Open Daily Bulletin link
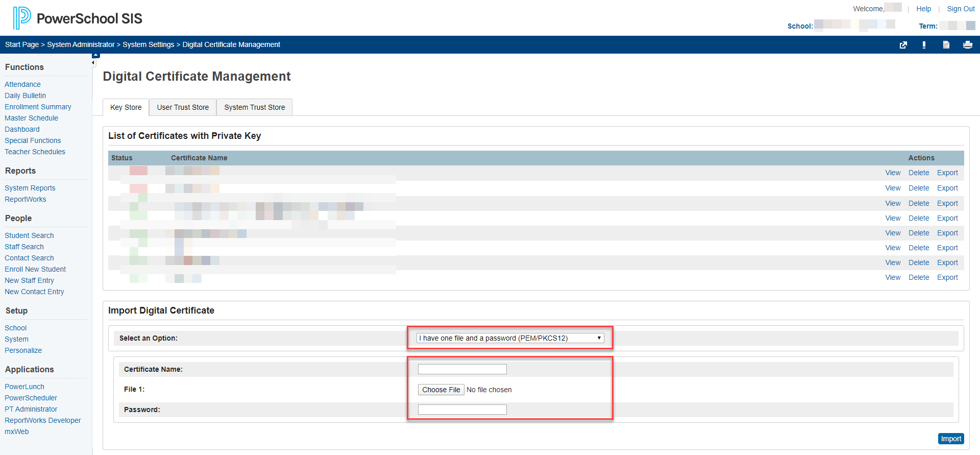 pos(25,95)
